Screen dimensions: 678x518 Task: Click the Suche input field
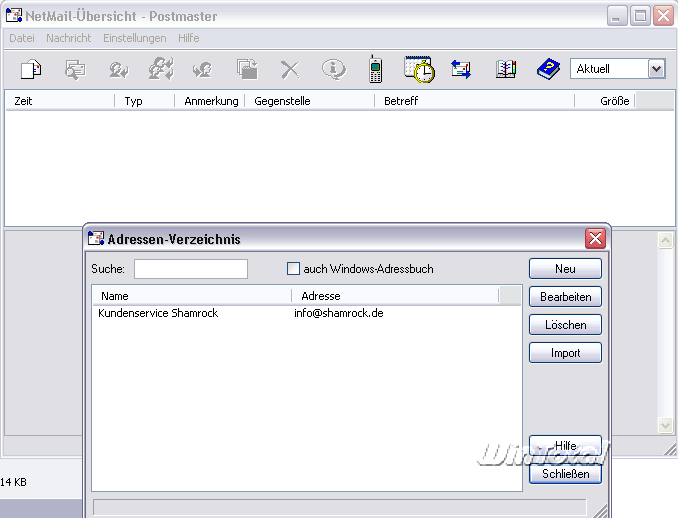[191, 269]
